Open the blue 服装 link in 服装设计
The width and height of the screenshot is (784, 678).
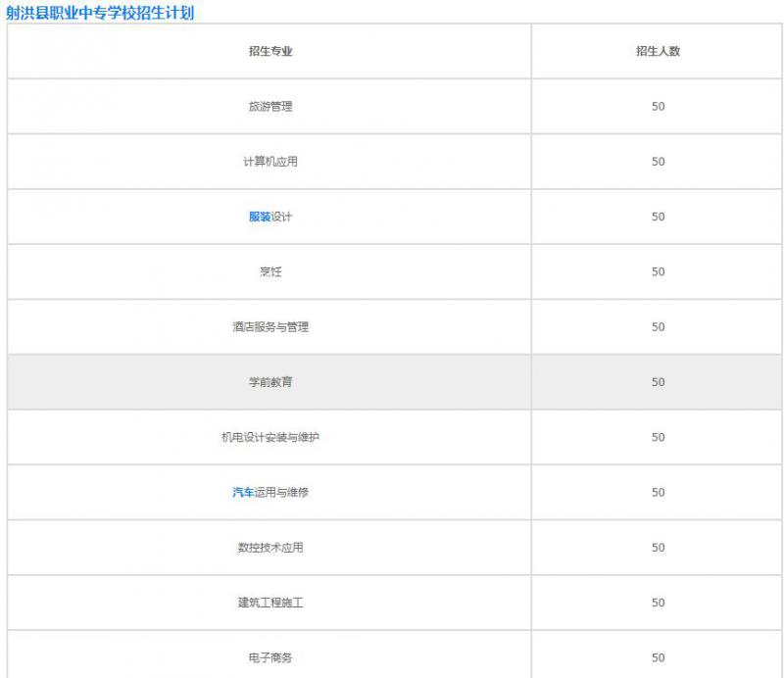tap(260, 217)
